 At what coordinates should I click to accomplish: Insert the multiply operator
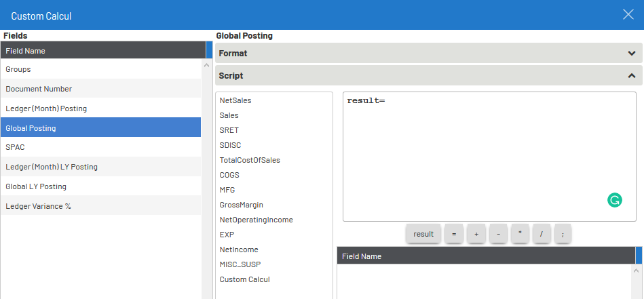520,234
